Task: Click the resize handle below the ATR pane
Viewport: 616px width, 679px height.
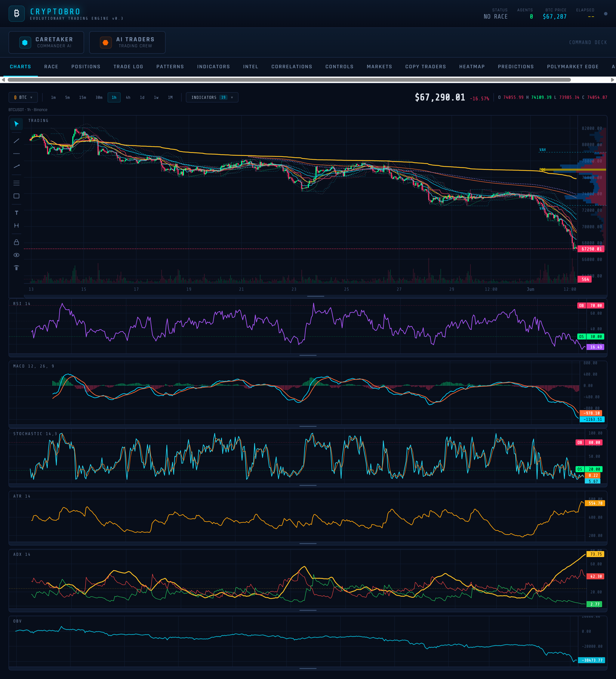Action: click(308, 544)
